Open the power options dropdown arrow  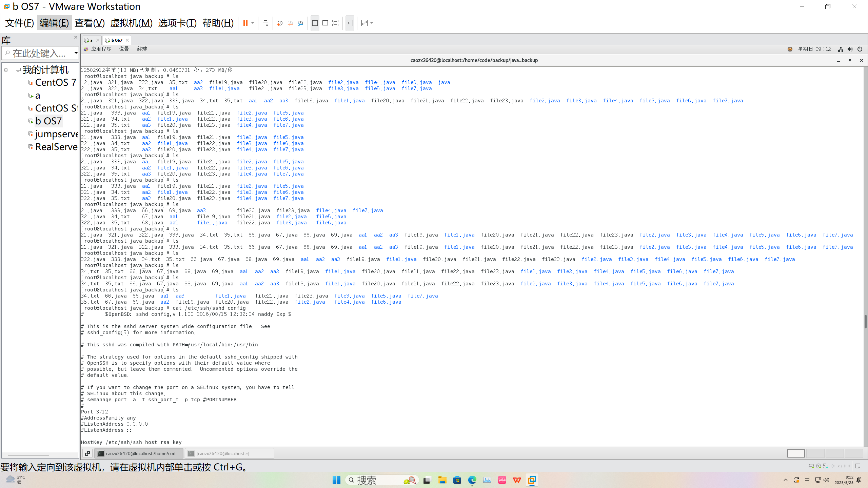tap(253, 23)
